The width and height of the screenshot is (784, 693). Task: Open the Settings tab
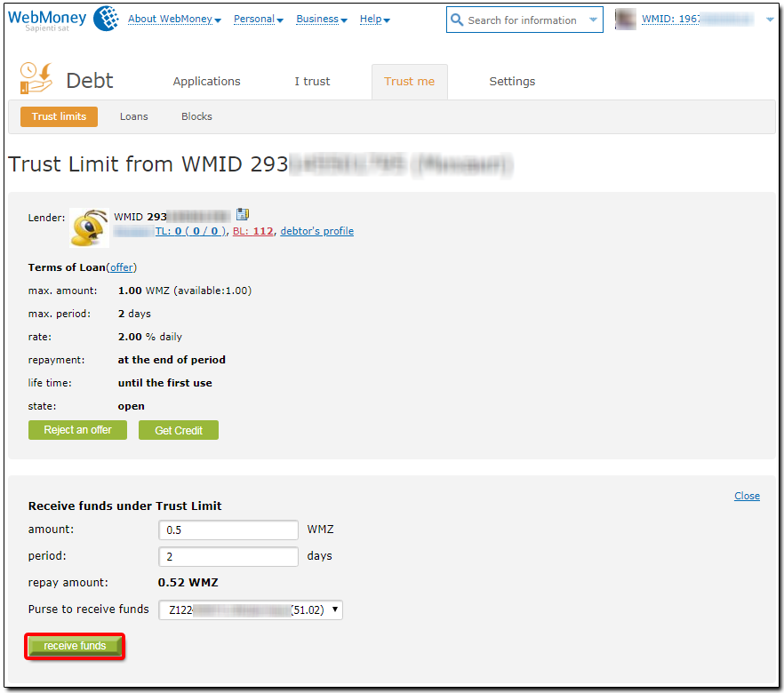[x=512, y=82]
